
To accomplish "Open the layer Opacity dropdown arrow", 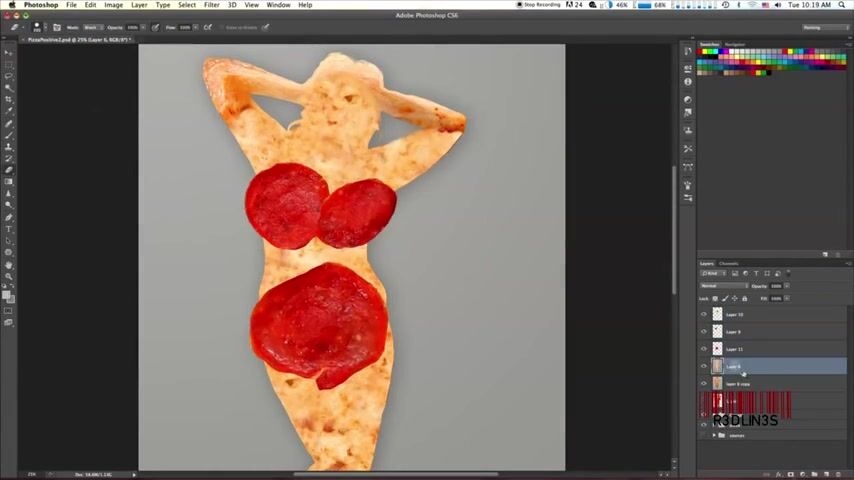I will click(787, 286).
